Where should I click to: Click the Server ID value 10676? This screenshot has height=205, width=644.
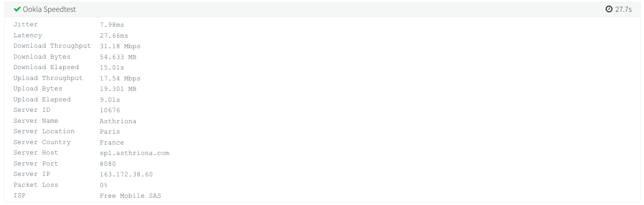click(110, 110)
